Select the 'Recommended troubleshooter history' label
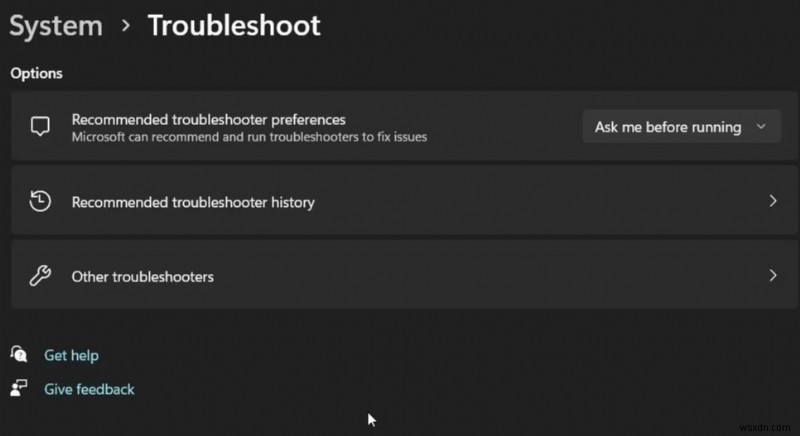The width and height of the screenshot is (800, 436). tap(193, 202)
